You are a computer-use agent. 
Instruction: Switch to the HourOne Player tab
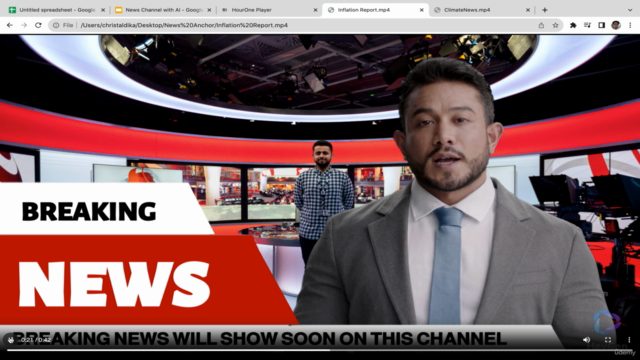pos(268,10)
